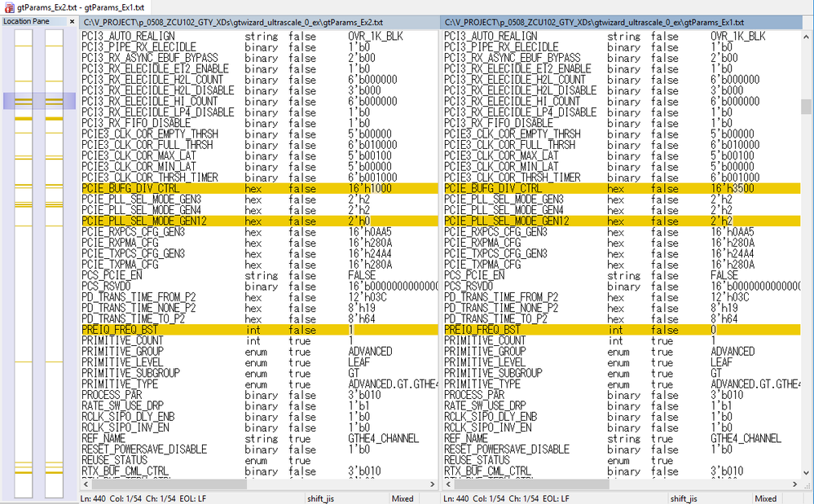Click the left pane header path gtParams_Ex2.txt
Viewport: 814px width, 504px height.
point(233,22)
